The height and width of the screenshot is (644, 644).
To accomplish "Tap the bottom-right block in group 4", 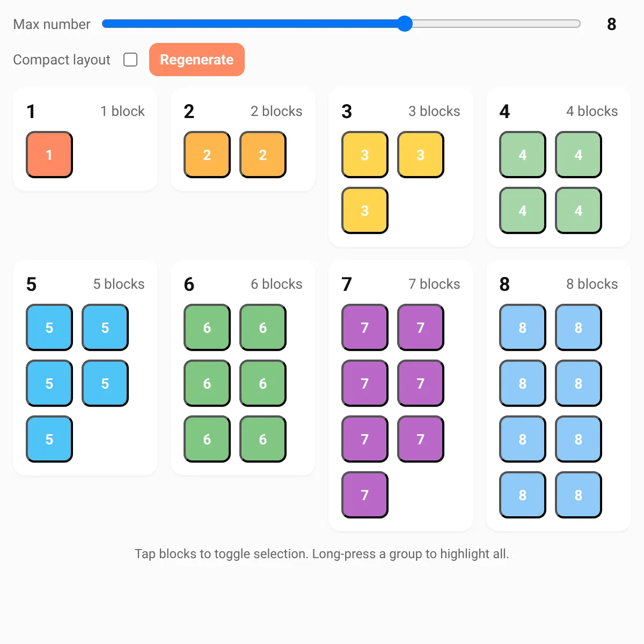I will pos(579,210).
